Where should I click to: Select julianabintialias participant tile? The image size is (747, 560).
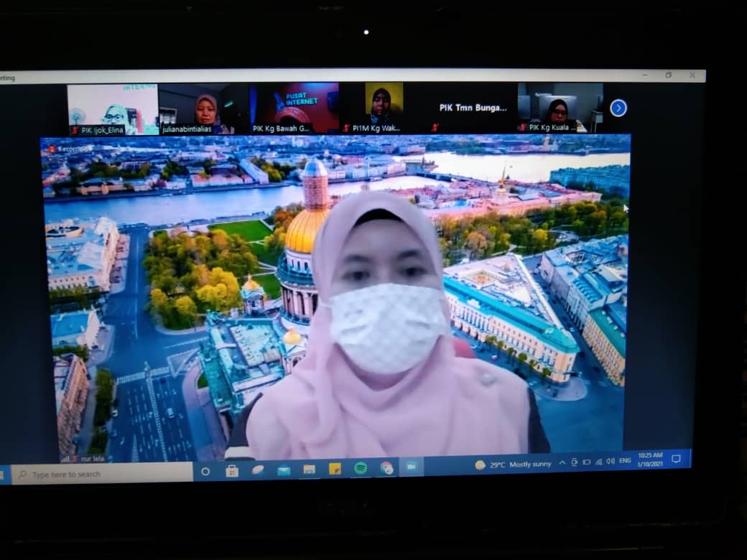[203, 109]
